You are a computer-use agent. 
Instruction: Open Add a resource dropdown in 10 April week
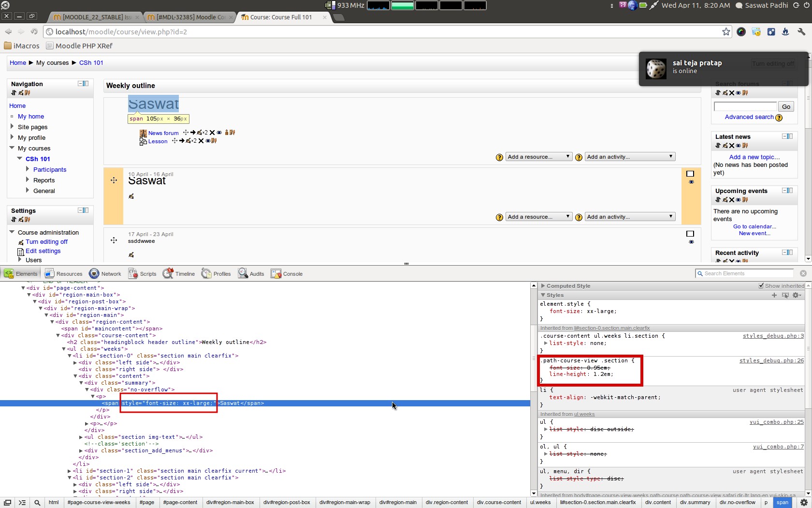[x=539, y=217]
